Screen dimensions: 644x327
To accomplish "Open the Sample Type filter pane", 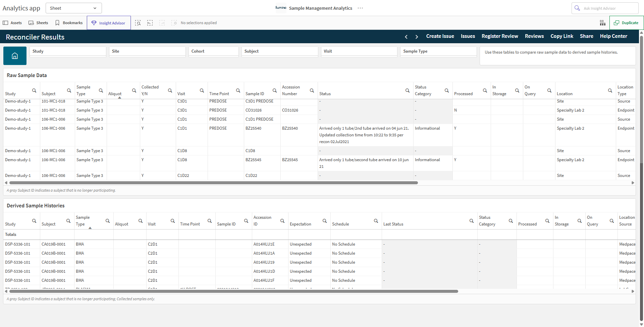I will (x=438, y=52).
